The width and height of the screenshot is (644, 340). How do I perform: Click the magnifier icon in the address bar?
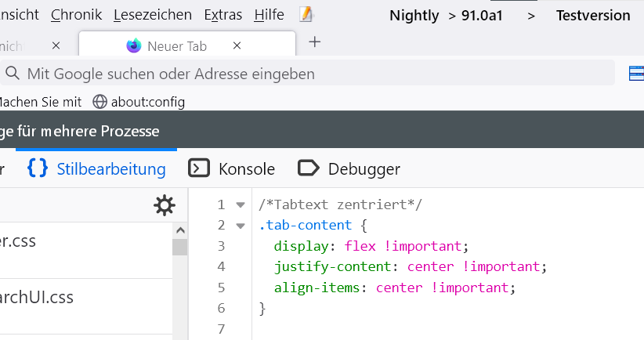coord(12,74)
